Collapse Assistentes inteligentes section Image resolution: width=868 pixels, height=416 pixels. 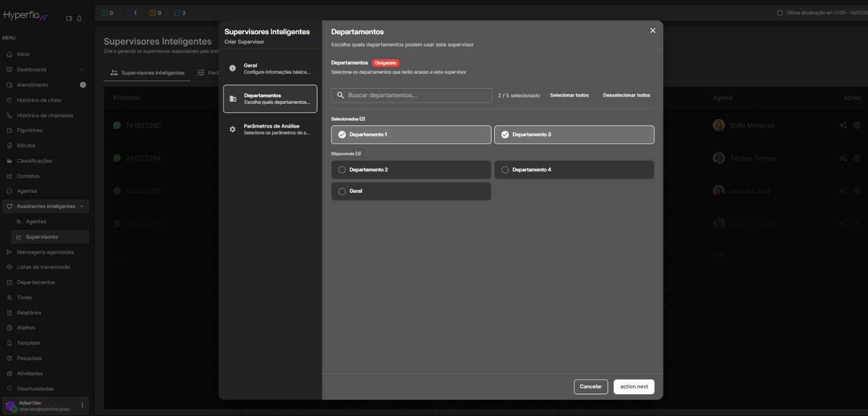[81, 206]
